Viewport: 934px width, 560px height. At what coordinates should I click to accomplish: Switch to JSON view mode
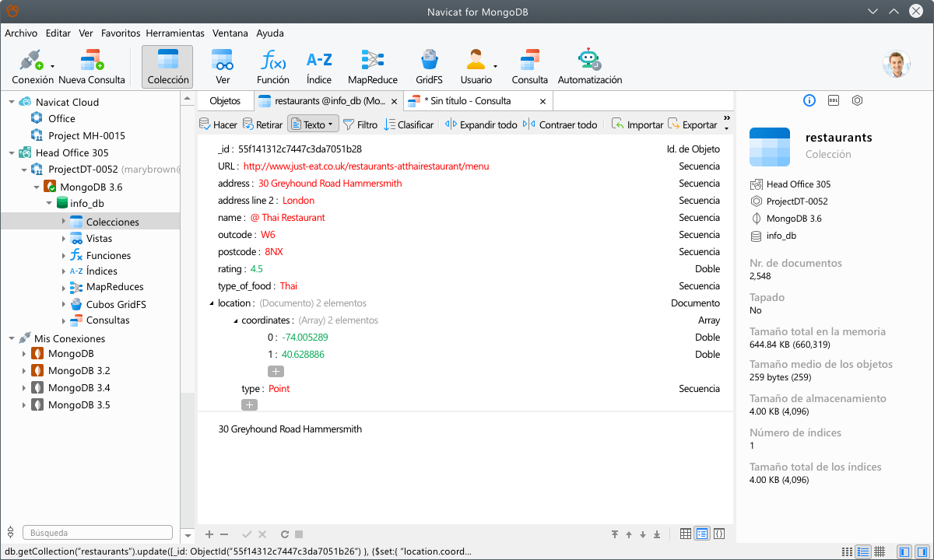click(719, 534)
